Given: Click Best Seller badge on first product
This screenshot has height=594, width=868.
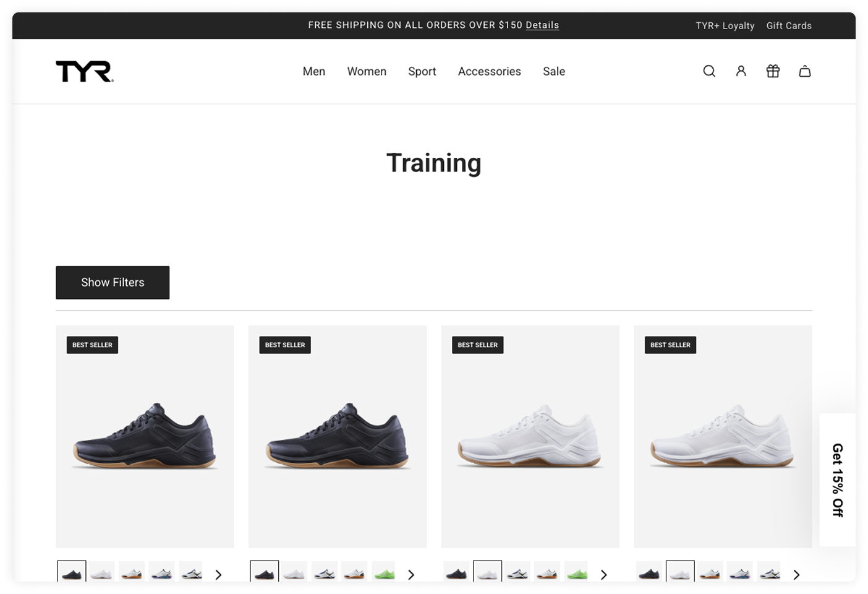Looking at the screenshot, I should [x=92, y=345].
